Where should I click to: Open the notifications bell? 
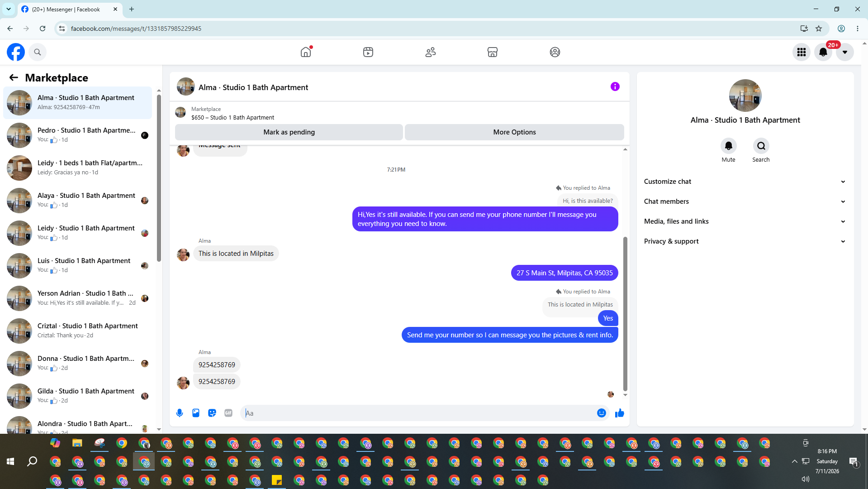tap(823, 52)
